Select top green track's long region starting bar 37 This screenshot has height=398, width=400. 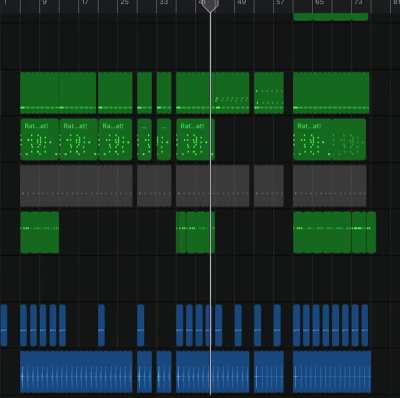[213, 92]
